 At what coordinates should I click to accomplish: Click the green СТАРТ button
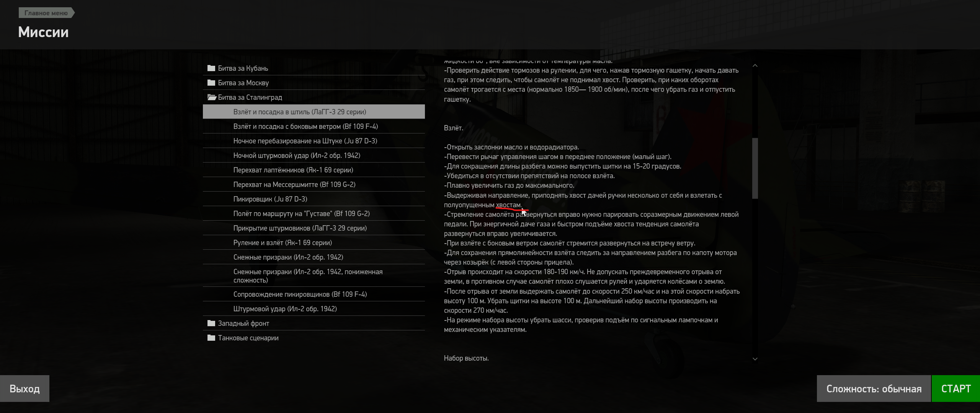point(956,389)
